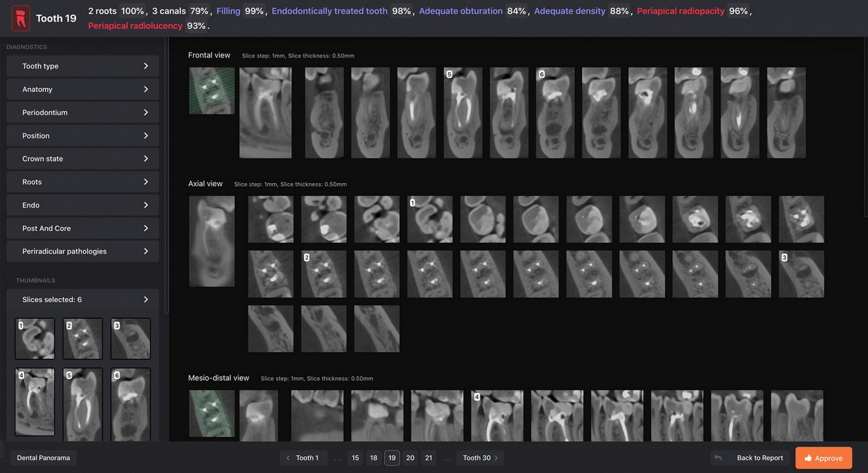
Task: Expand the Tooth type section
Action: point(82,66)
